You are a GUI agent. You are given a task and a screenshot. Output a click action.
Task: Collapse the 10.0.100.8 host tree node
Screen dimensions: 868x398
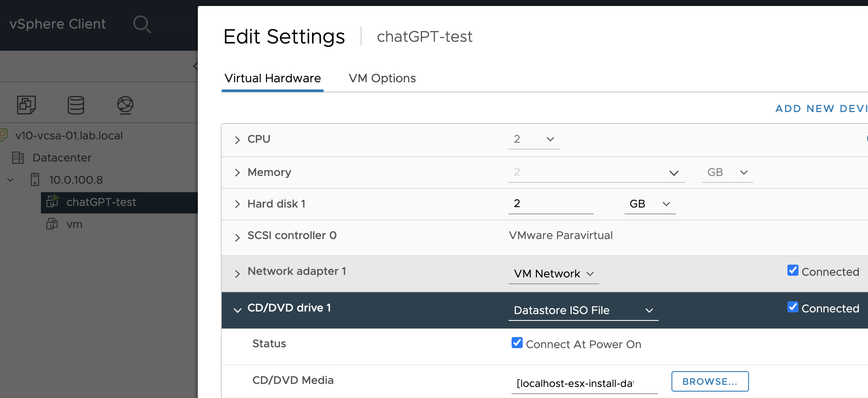click(11, 180)
